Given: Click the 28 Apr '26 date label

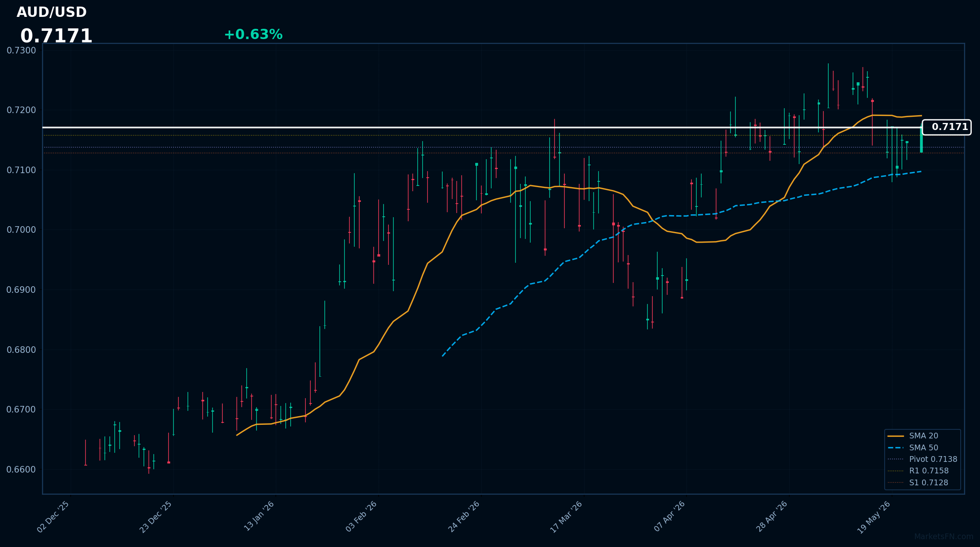Looking at the screenshot, I should [x=772, y=517].
